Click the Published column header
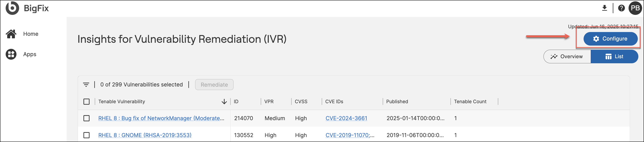Image resolution: width=644 pixels, height=142 pixels. [x=397, y=102]
